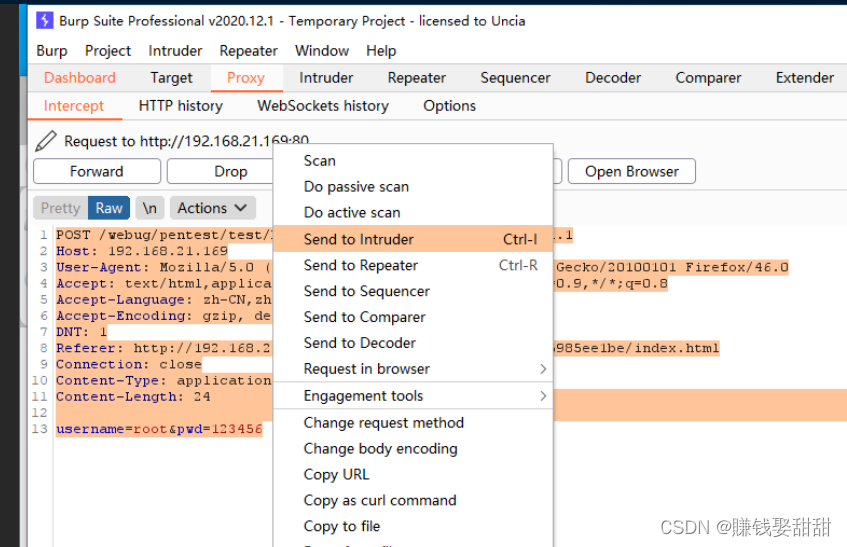The image size is (847, 547).
Task: Click the username=root&pwd=123456 body line
Action: [159, 429]
